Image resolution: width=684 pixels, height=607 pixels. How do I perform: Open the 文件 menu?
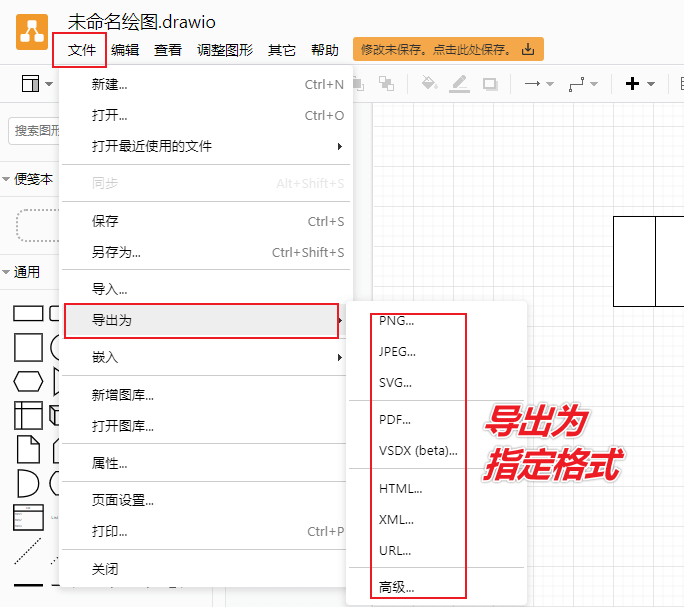(x=82, y=50)
